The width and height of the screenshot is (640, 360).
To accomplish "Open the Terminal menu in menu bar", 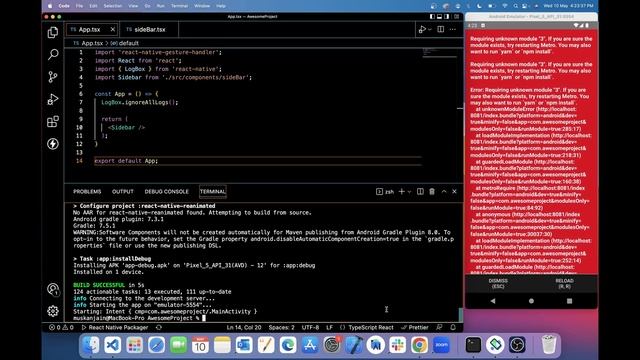I will click(179, 6).
